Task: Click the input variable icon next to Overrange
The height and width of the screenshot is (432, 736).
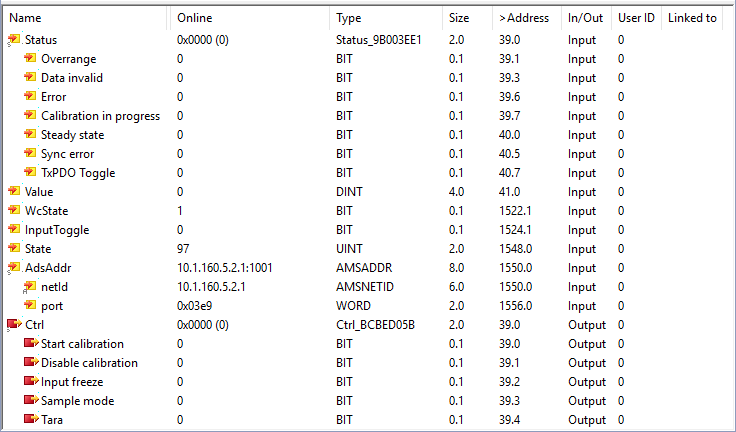Action: tap(30, 59)
